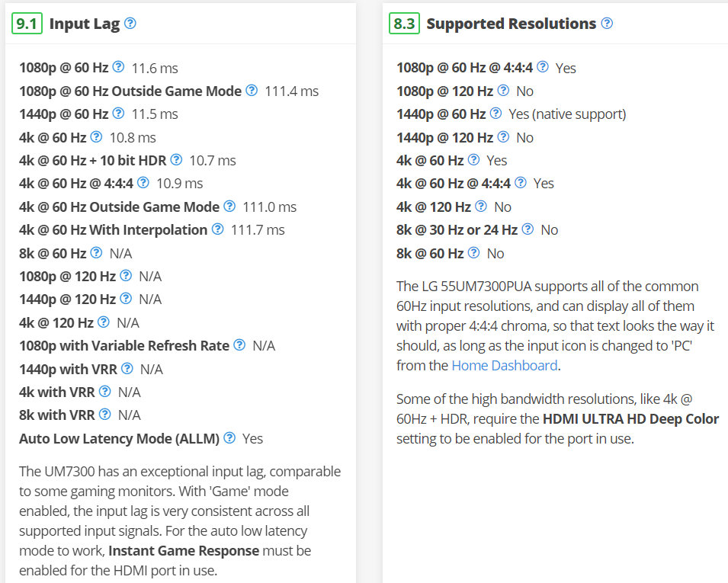The height and width of the screenshot is (583, 728).
Task: Show info for 4k @ 120 Hz supported resolution
Action: 481,207
